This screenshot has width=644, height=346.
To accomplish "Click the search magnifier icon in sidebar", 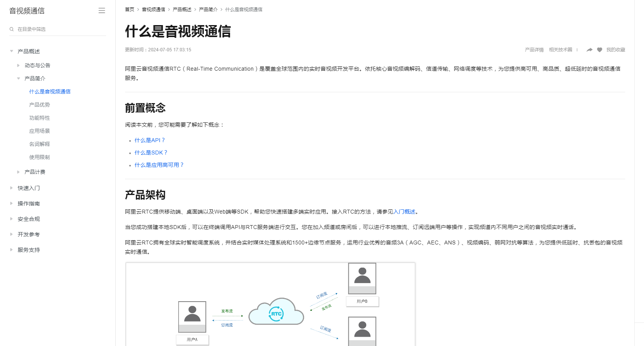I will [12, 29].
